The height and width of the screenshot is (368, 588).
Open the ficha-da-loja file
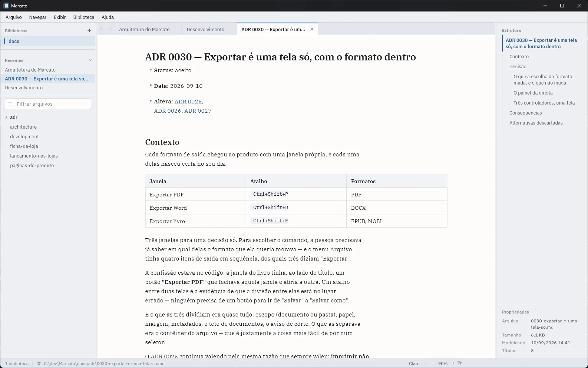(x=24, y=146)
